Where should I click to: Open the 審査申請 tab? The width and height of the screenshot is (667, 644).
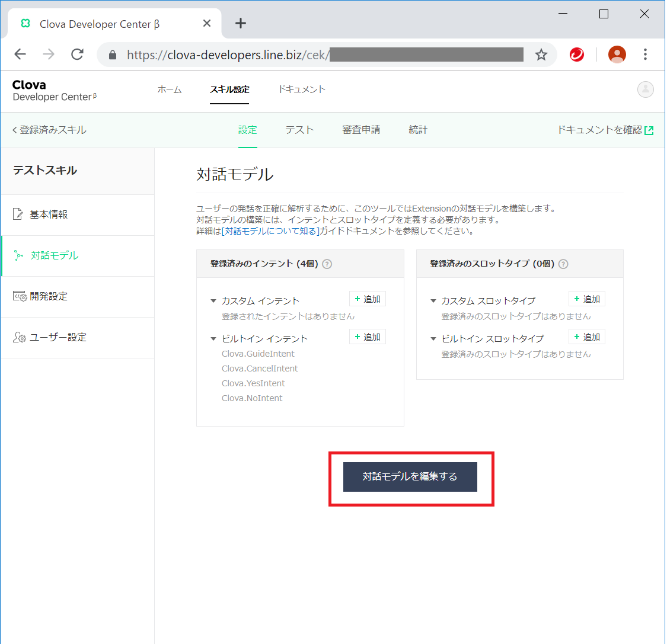pos(361,130)
